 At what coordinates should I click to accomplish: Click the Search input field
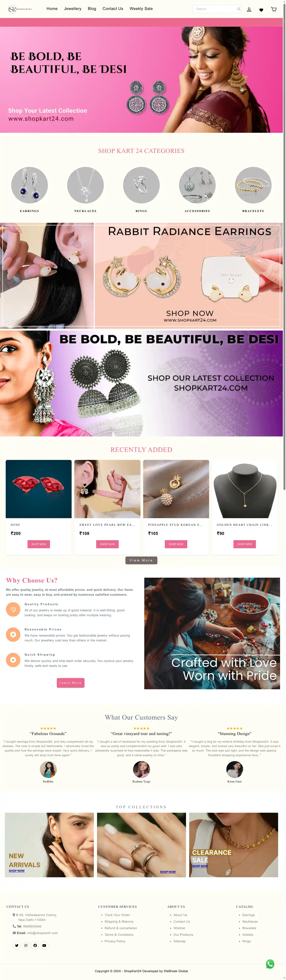[x=217, y=9]
